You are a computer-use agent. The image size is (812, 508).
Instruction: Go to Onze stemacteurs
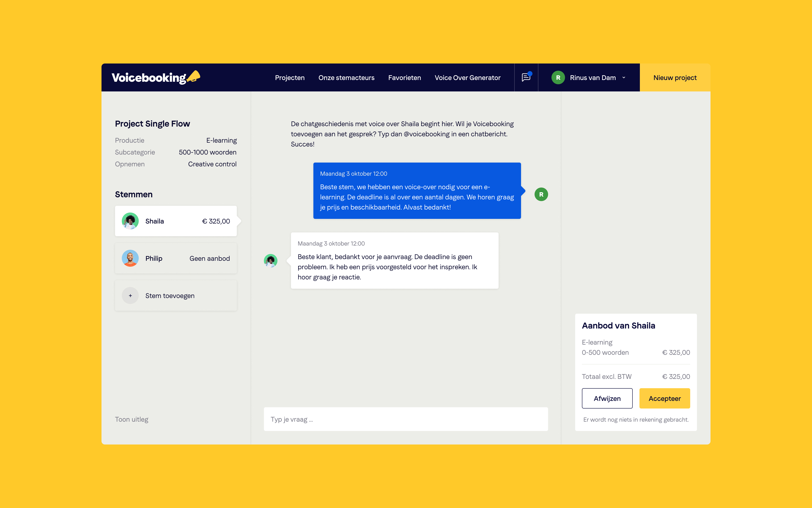click(x=346, y=78)
